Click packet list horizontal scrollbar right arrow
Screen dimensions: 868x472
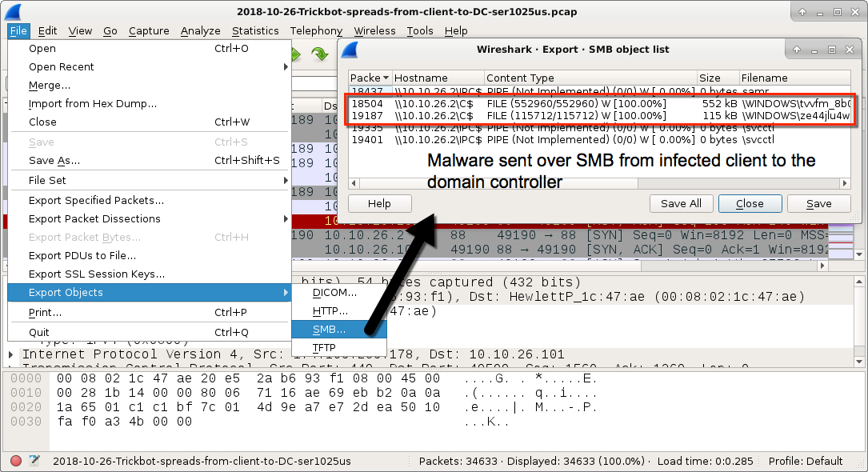click(822, 266)
